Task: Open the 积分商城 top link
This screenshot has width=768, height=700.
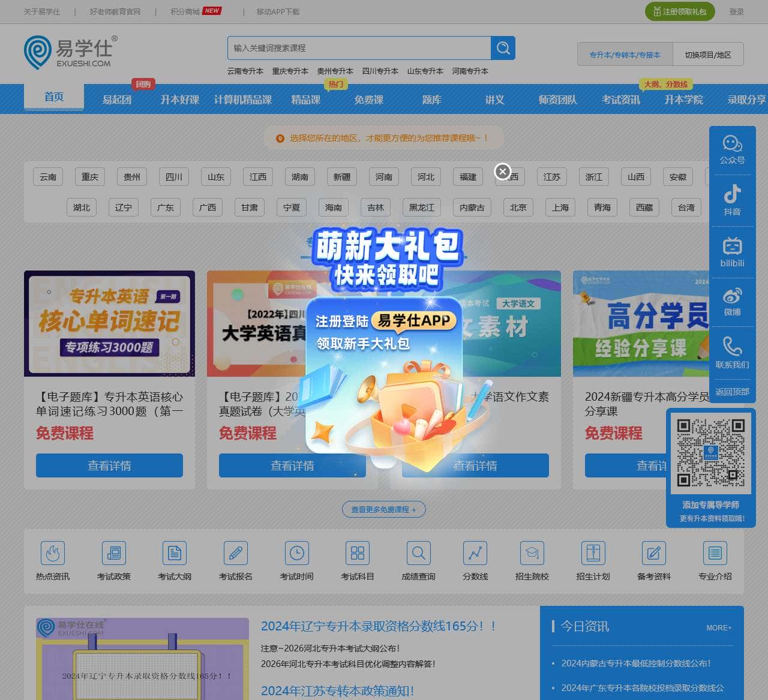Action: point(185,11)
